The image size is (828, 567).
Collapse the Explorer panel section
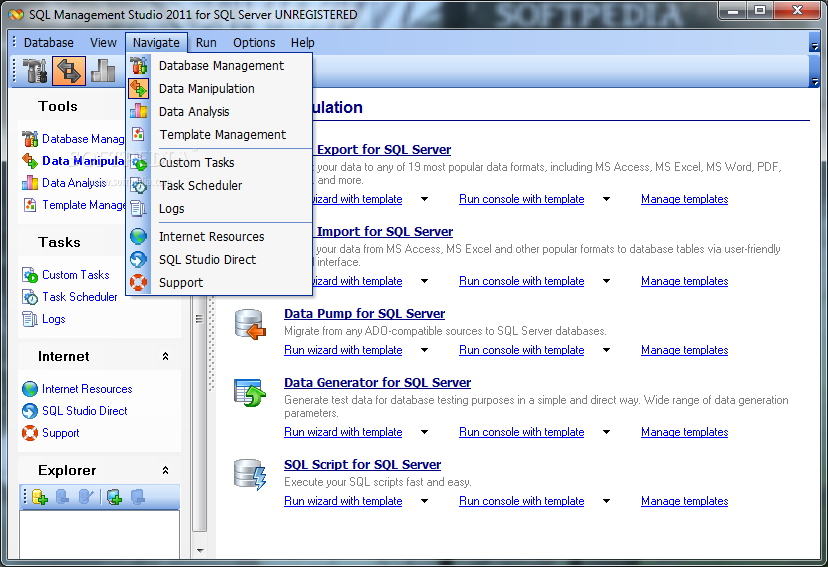point(165,470)
